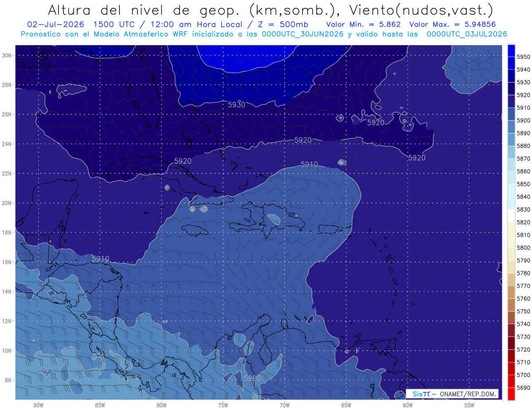Image resolution: width=532 pixels, height=411 pixels.
Task: Click the 55W longitude axis label
Action: coord(469,405)
